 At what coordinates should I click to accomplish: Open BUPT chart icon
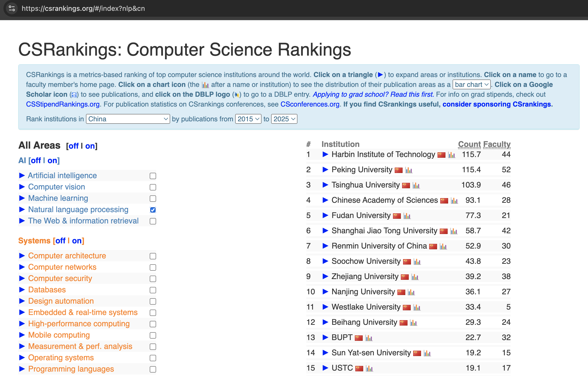coord(369,338)
